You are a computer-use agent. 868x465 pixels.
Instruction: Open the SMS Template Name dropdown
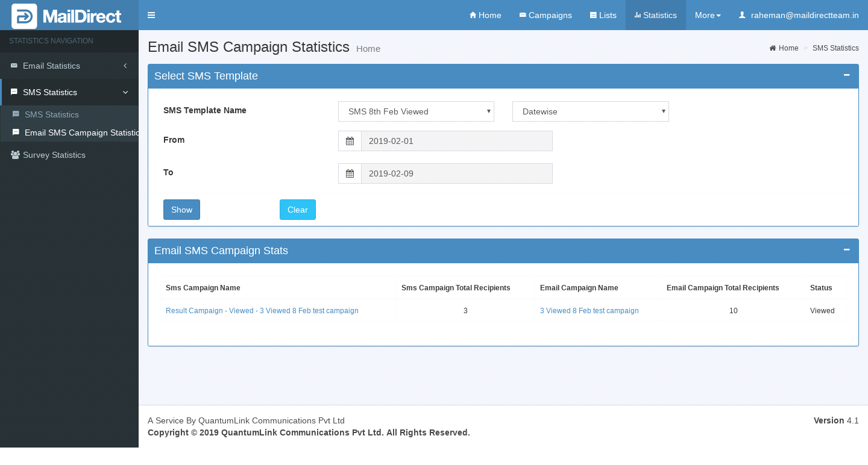(416, 111)
